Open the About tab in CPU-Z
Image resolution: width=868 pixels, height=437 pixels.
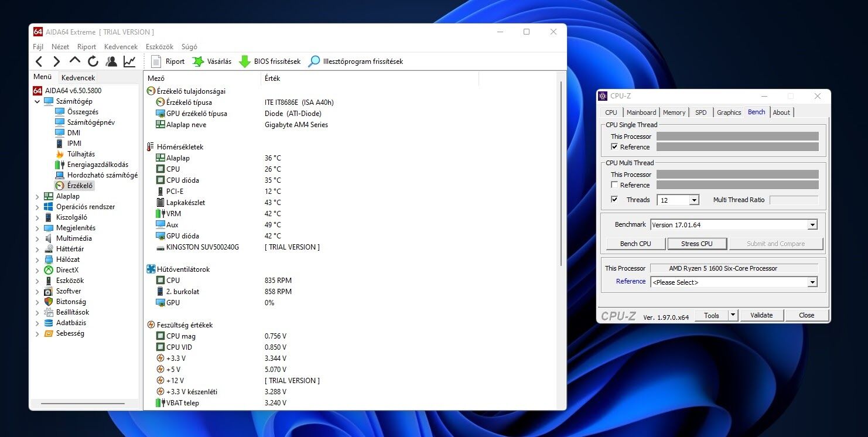point(781,112)
